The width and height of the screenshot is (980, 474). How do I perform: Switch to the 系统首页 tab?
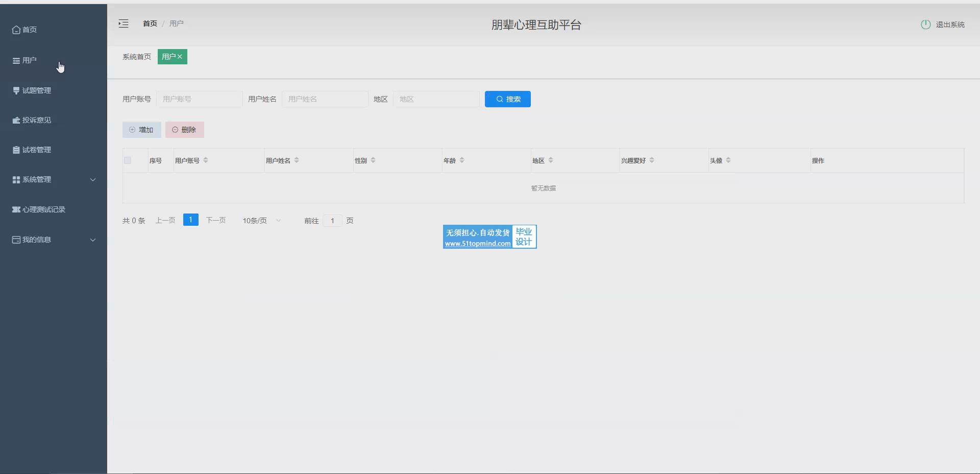coord(137,57)
